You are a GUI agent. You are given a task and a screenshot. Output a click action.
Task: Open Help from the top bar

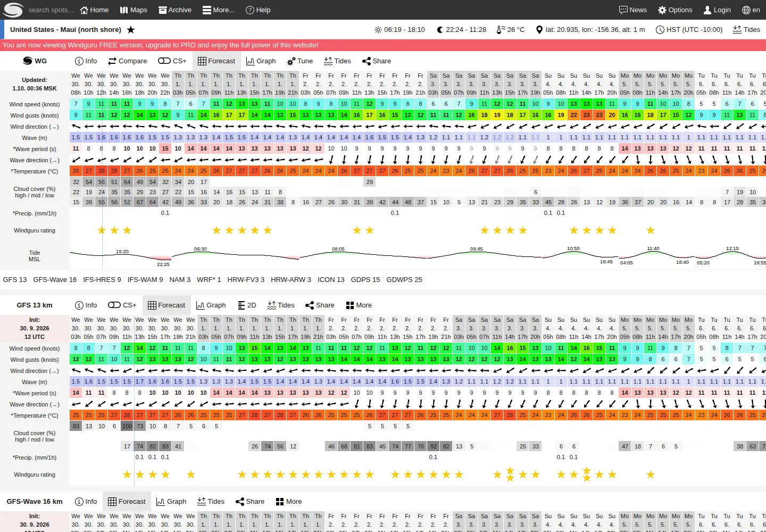tap(258, 10)
